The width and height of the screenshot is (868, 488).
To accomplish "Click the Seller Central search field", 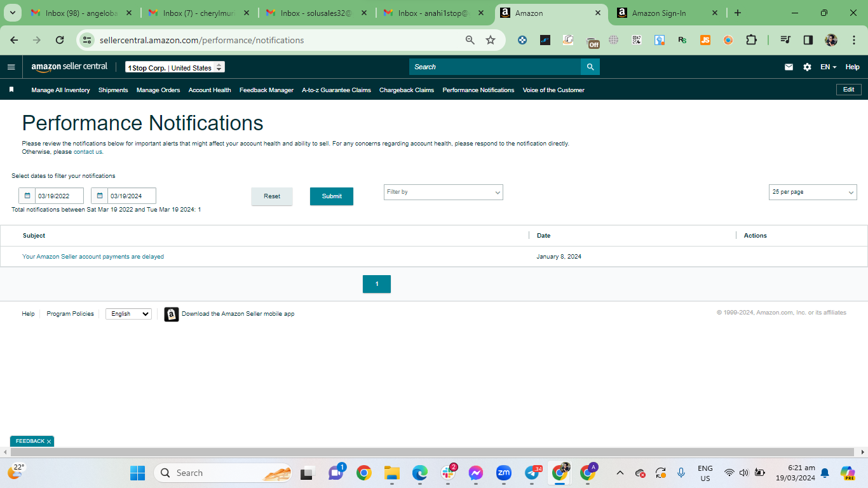I will coord(495,67).
